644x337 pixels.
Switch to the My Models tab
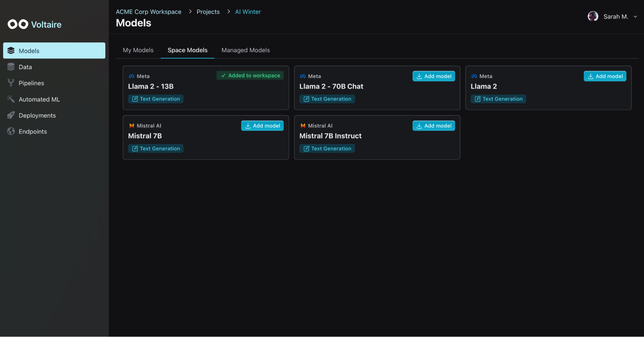138,50
